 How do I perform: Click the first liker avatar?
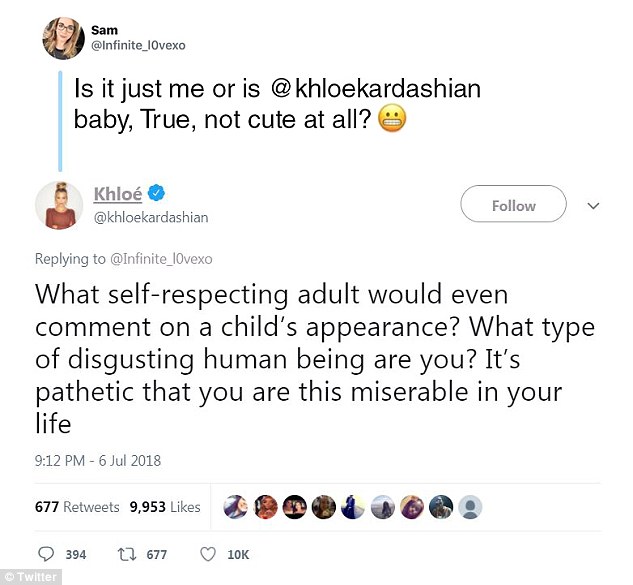pyautogui.click(x=236, y=507)
